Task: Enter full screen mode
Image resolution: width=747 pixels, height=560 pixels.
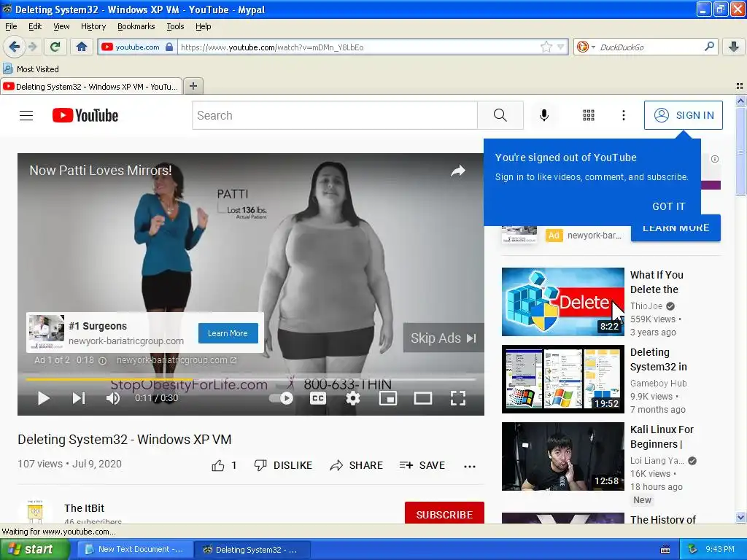Action: 458,398
